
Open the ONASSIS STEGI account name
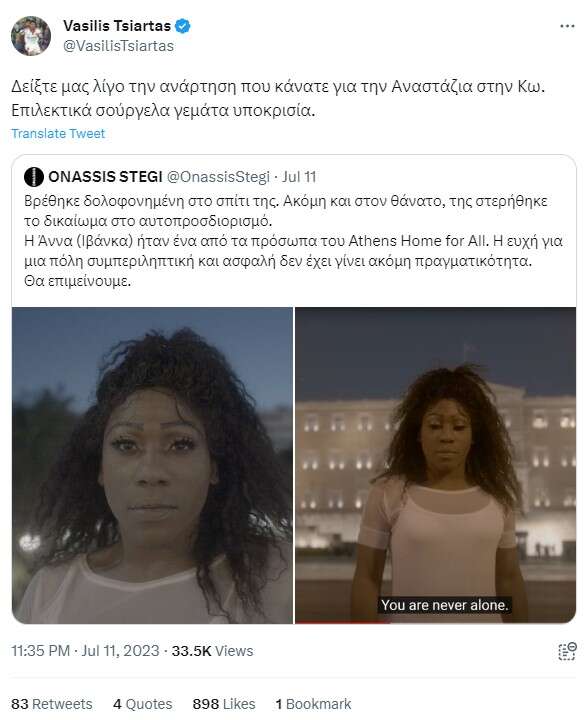click(105, 177)
